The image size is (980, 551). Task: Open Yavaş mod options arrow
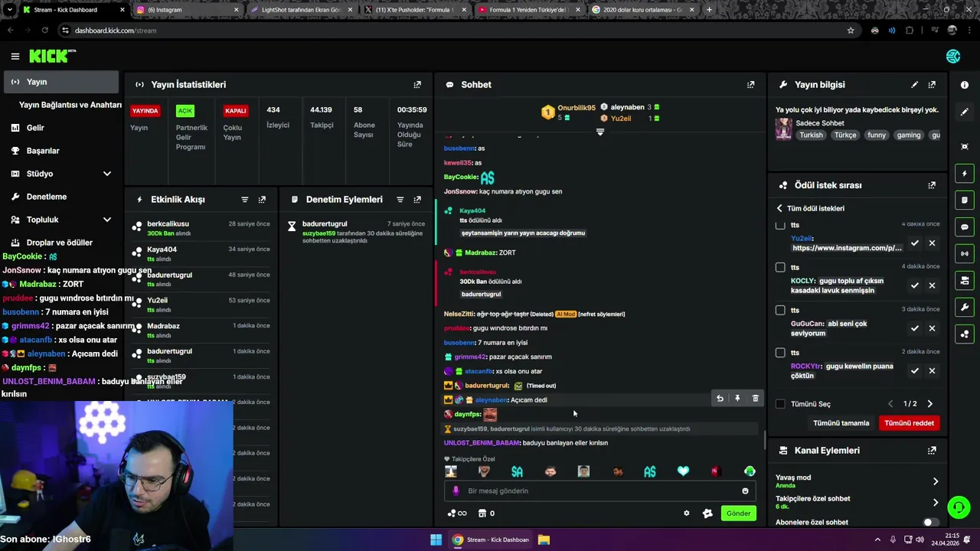coord(936,481)
